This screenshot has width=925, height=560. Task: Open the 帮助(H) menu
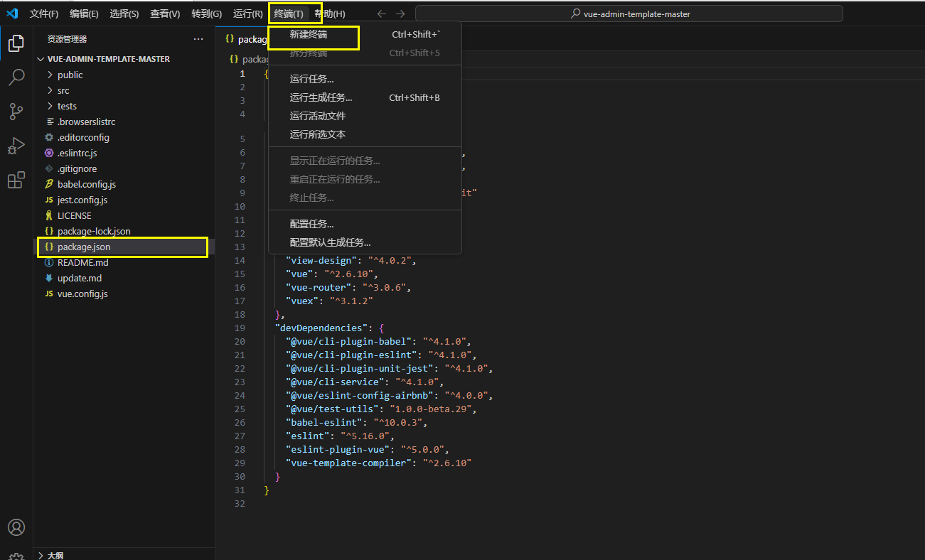tap(330, 14)
